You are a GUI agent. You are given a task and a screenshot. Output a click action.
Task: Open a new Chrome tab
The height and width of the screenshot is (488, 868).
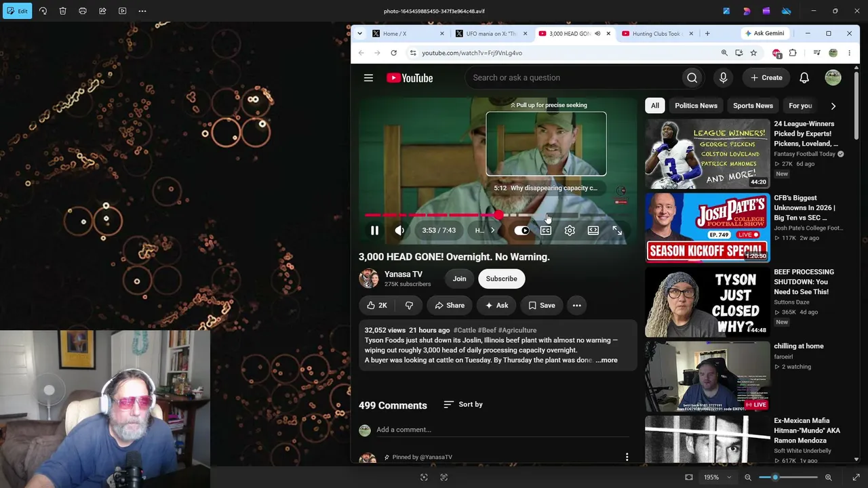coord(707,33)
